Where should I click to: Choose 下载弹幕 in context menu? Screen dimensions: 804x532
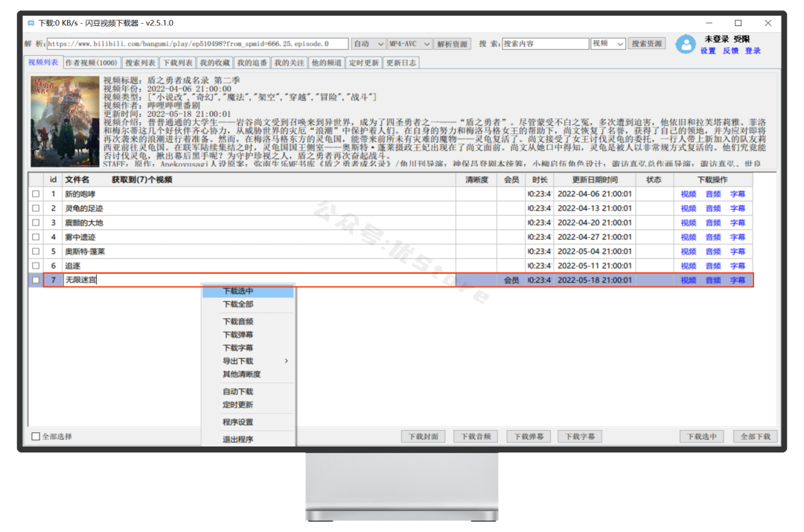coord(248,335)
